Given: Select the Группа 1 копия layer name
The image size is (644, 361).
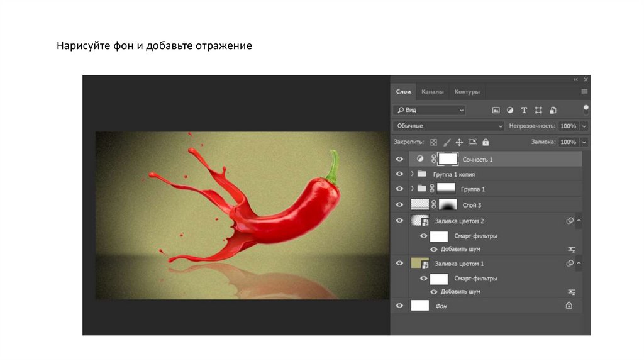Looking at the screenshot, I should [x=454, y=175].
